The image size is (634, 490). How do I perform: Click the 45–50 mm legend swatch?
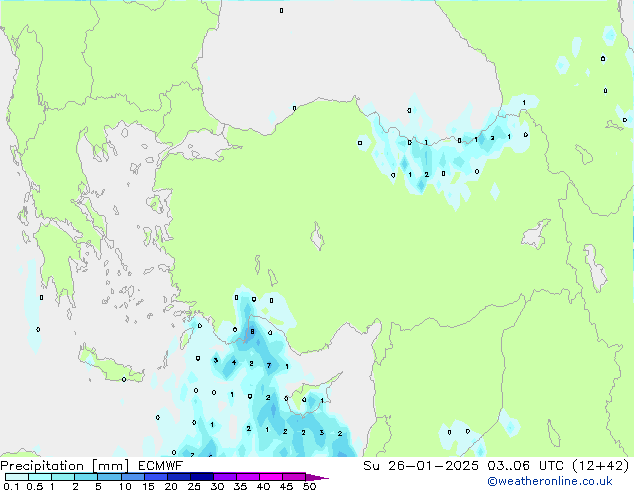click(x=294, y=477)
